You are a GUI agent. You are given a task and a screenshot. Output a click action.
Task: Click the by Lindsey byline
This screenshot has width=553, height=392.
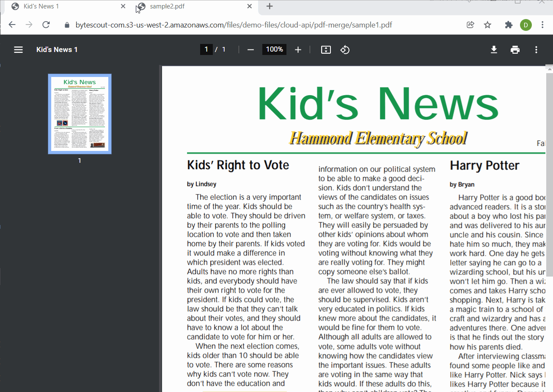pyautogui.click(x=202, y=184)
